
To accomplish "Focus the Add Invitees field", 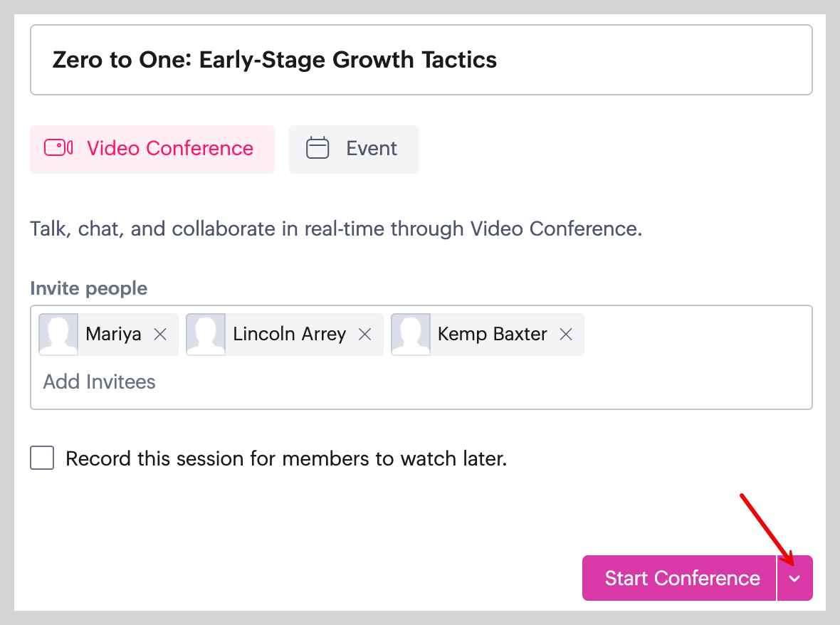I will coord(100,382).
